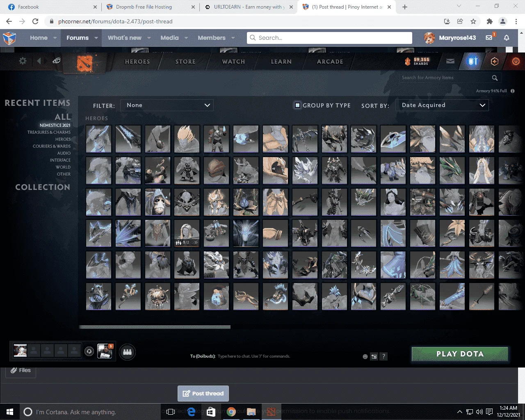Click the red power quit icon

(516, 61)
